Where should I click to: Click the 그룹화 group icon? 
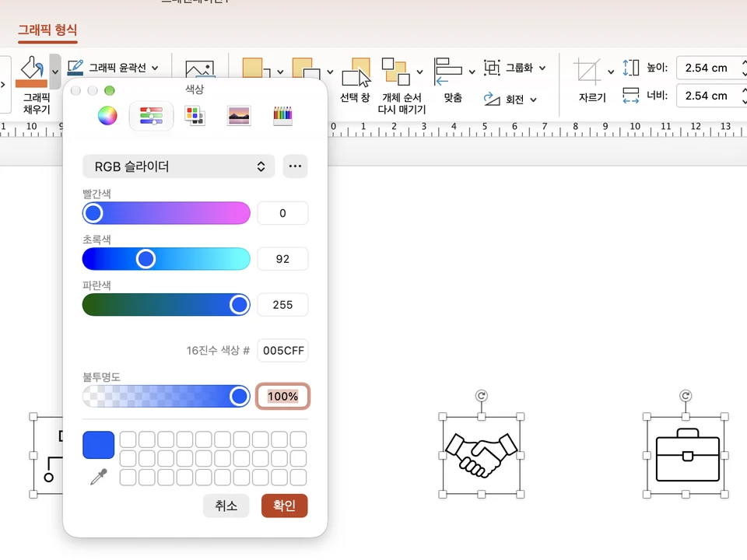click(x=492, y=68)
